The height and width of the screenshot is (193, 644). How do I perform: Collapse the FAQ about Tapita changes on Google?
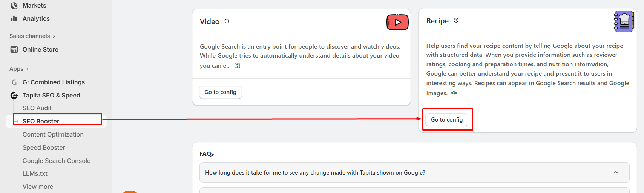[x=616, y=172]
